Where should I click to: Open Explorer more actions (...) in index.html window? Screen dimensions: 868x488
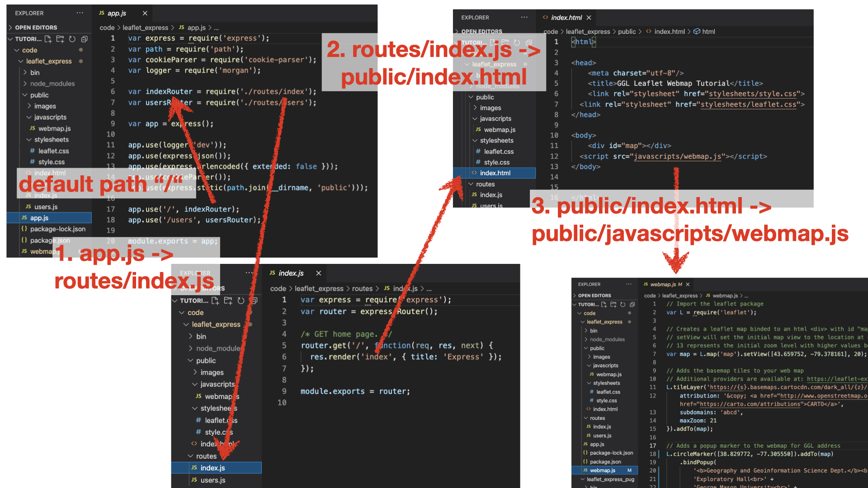tap(524, 18)
